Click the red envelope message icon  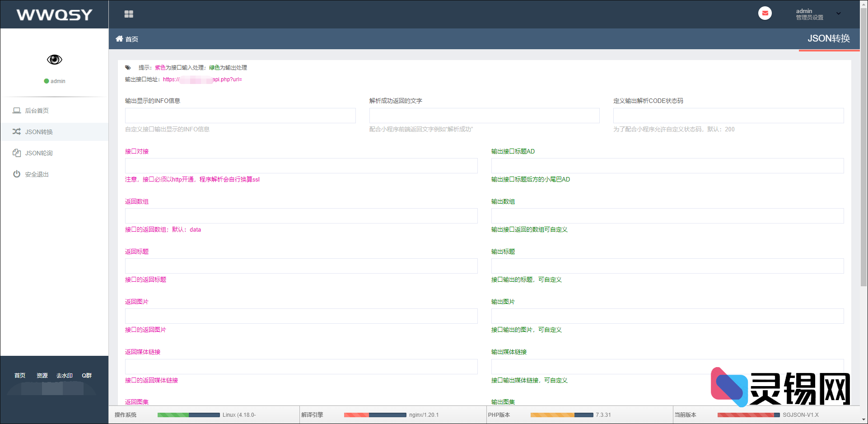point(765,13)
